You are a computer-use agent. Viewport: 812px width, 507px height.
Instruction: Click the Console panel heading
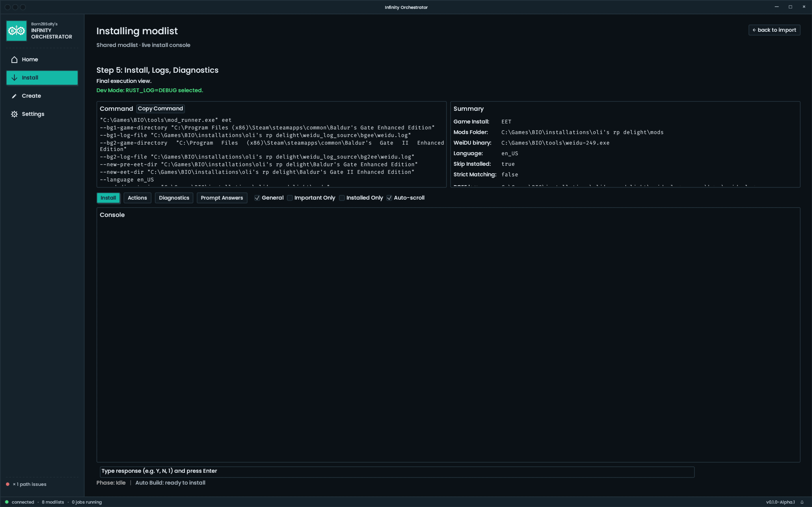coord(112,215)
